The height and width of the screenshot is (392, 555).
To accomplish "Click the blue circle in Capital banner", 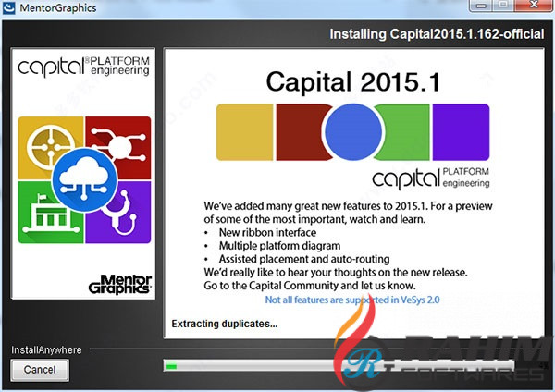I will (353, 132).
